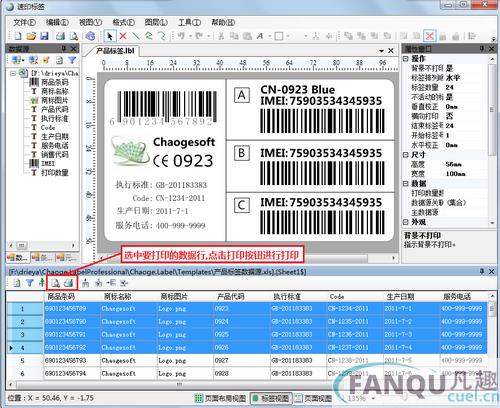Select the line drawing tool
The width and height of the screenshot is (500, 408).
[x=136, y=36]
